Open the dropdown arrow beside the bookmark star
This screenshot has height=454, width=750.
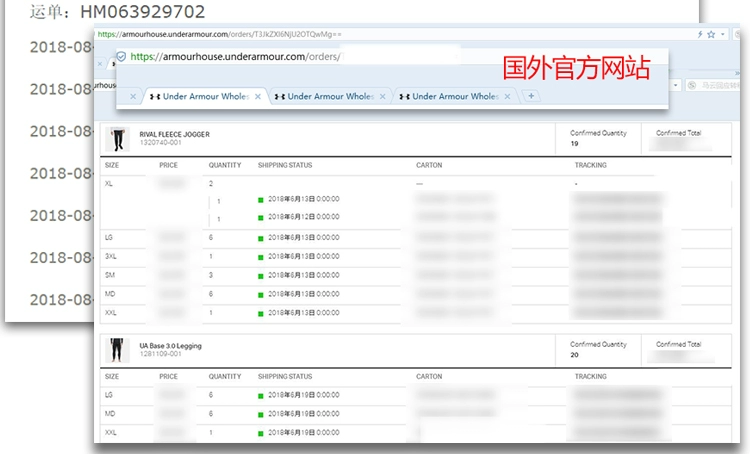[722, 34]
